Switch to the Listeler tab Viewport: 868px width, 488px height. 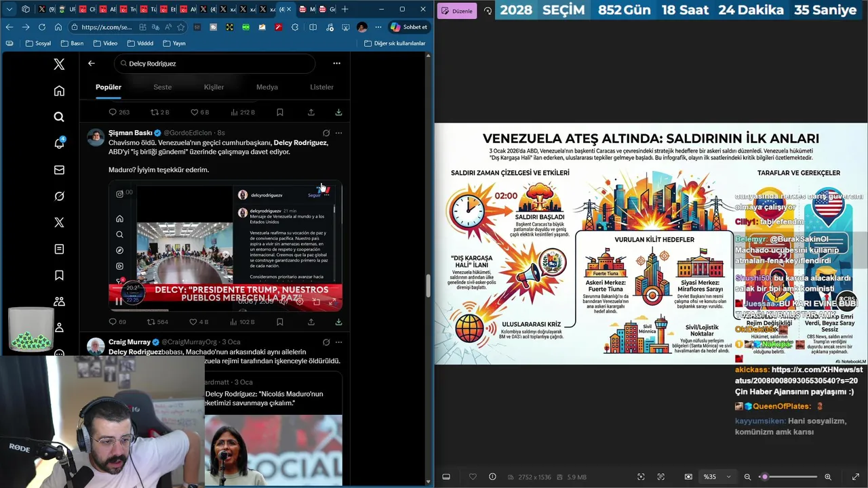pos(321,87)
